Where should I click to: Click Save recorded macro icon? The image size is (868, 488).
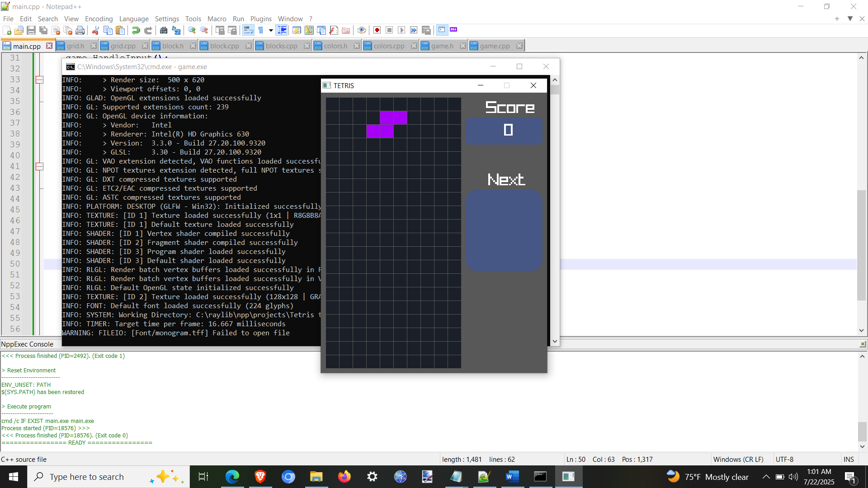click(x=426, y=30)
